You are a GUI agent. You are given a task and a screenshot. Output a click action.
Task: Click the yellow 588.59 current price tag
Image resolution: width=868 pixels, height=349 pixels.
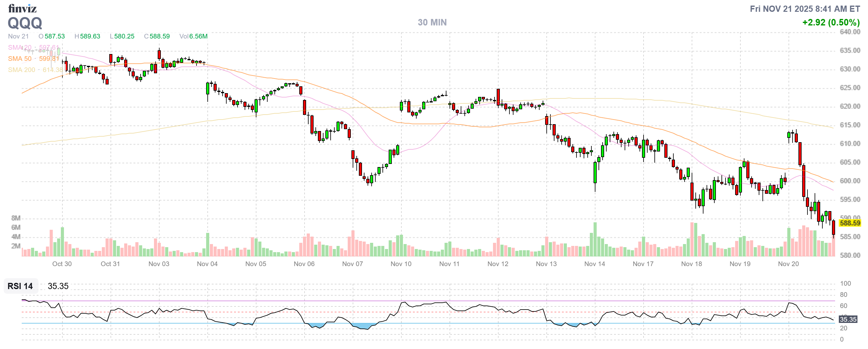[x=850, y=223]
